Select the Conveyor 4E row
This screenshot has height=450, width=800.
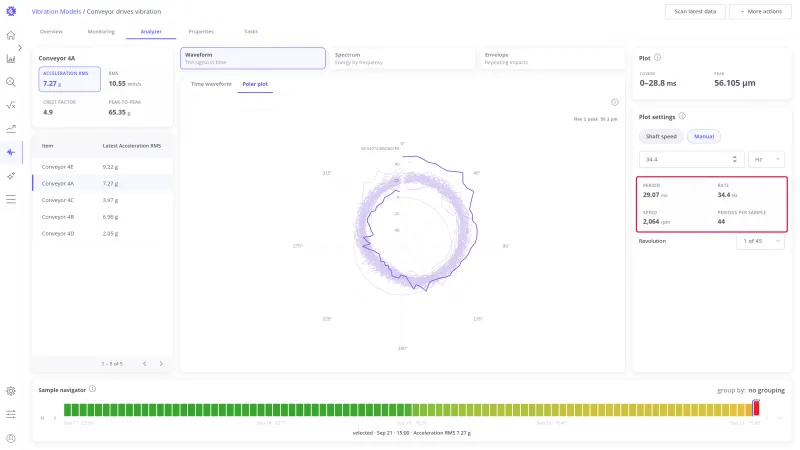103,167
